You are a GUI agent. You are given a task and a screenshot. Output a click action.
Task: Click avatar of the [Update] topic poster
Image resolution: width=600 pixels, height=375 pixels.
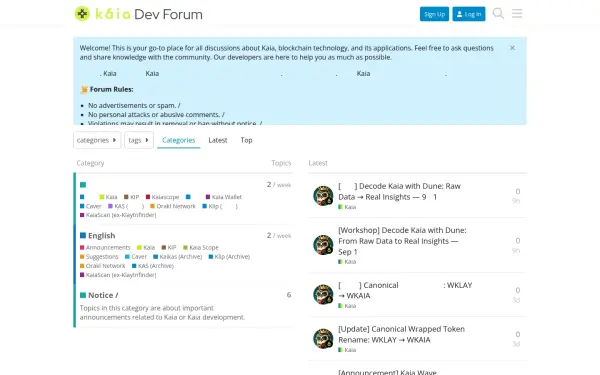tap(323, 338)
